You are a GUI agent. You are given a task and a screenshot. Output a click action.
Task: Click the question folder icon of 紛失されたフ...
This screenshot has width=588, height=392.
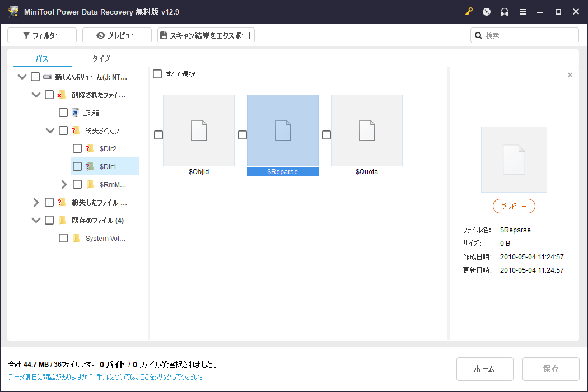[76, 130]
